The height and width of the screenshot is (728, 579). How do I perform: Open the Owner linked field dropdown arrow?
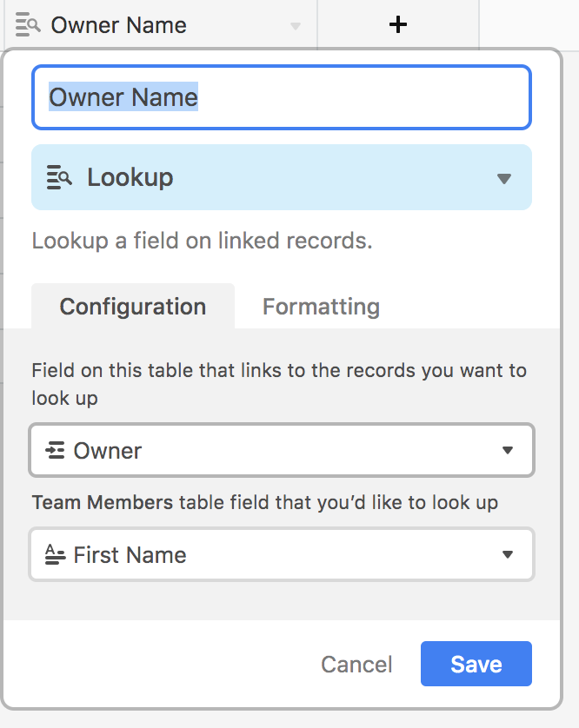tap(508, 451)
